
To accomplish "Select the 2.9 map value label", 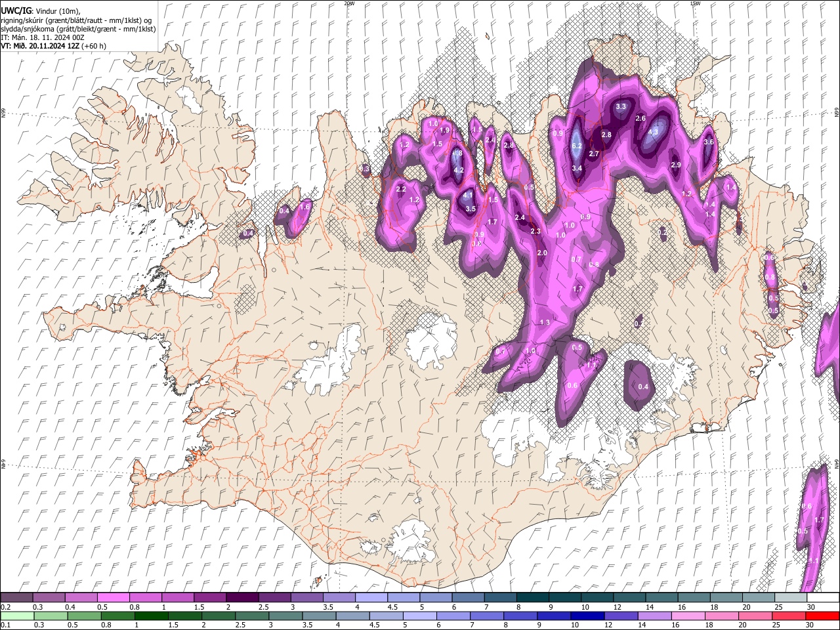I will pyautogui.click(x=676, y=165).
